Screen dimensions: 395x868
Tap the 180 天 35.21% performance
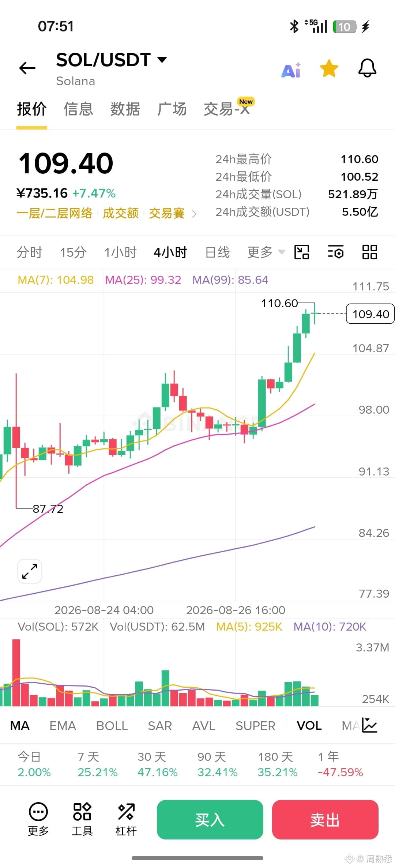277,764
